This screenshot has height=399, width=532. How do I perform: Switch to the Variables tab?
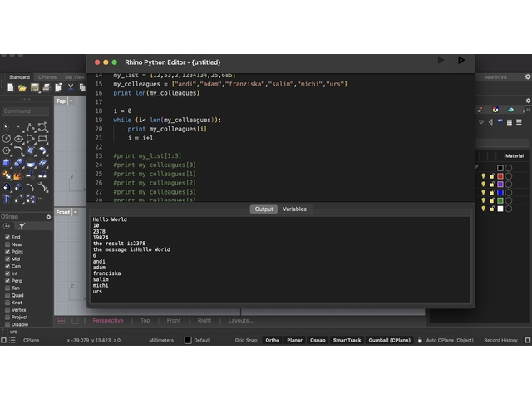click(x=294, y=209)
